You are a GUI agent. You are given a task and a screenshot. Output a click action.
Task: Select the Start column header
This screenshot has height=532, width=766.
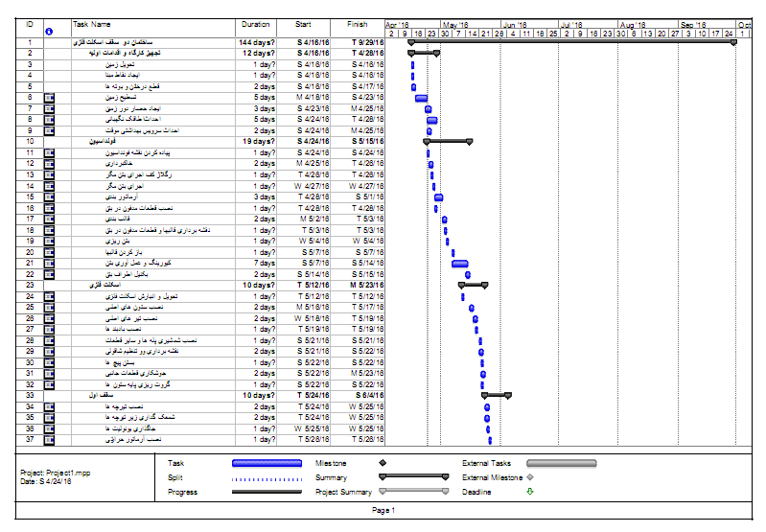click(x=303, y=24)
